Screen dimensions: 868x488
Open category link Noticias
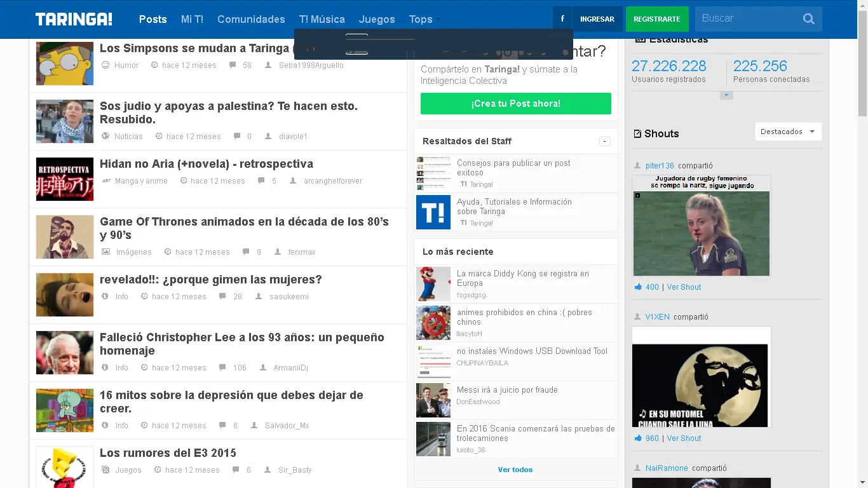tap(128, 137)
